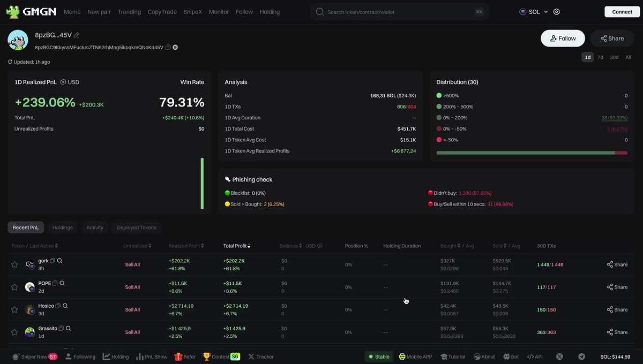Copy the full wallet address
Viewport: 643px width, 364px height.
[168, 48]
